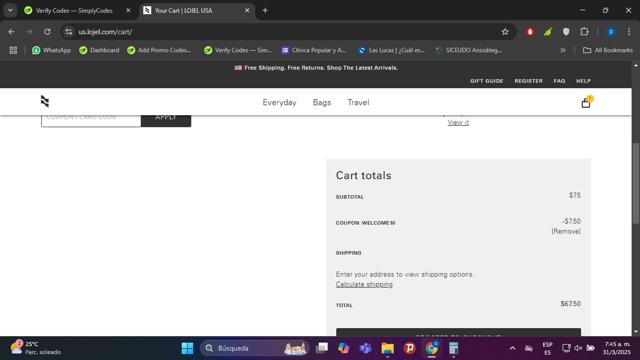Open the Chrome profile avatar
The width and height of the screenshot is (640, 360).
click(611, 32)
